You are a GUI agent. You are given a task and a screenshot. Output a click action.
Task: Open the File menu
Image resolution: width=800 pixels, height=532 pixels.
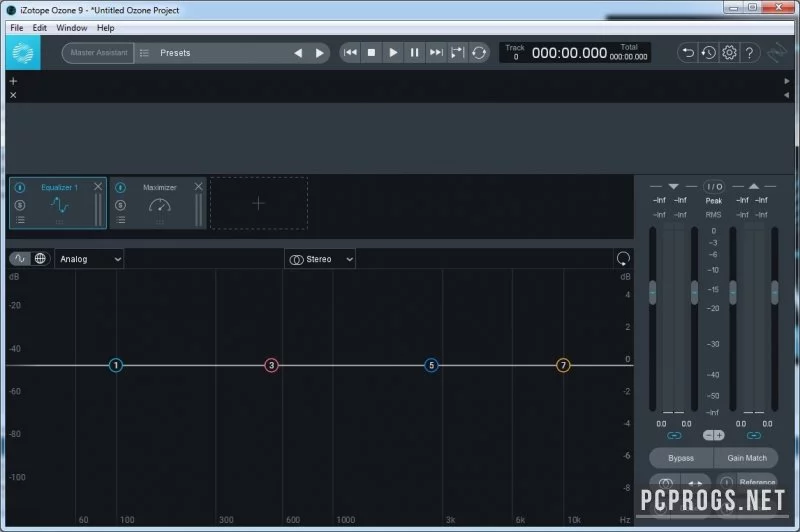coord(17,28)
